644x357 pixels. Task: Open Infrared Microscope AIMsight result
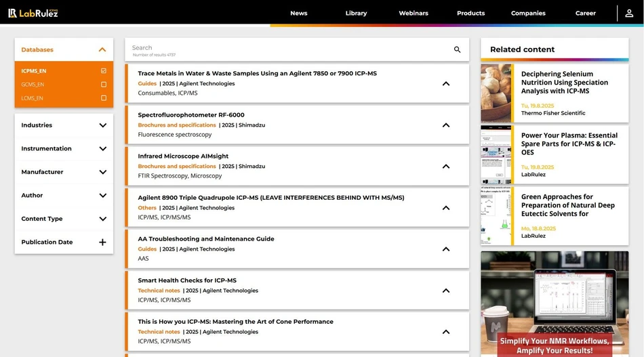[183, 156]
